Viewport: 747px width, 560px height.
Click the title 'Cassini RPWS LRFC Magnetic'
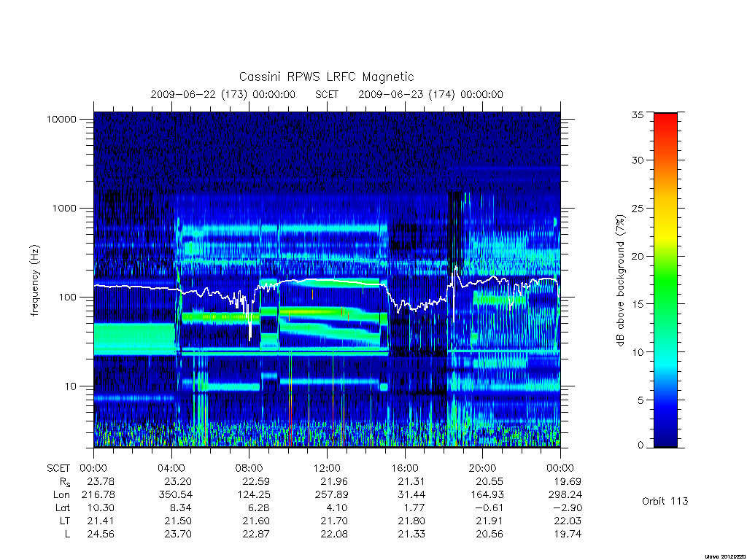(326, 77)
